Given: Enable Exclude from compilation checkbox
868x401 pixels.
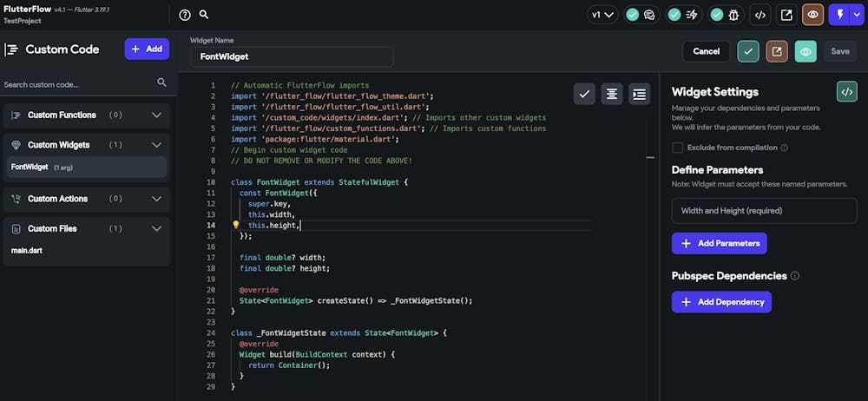Looking at the screenshot, I should (677, 148).
